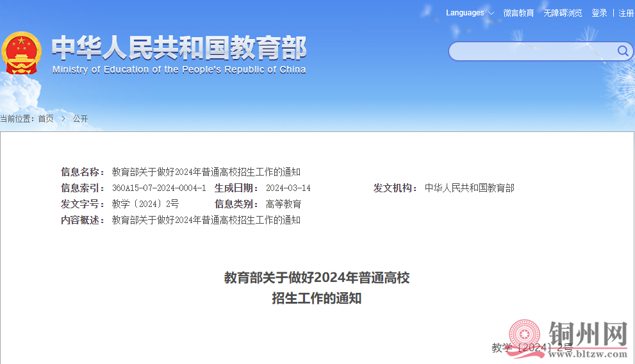Click the magnifier search icon
635x364 pixels.
(622, 51)
